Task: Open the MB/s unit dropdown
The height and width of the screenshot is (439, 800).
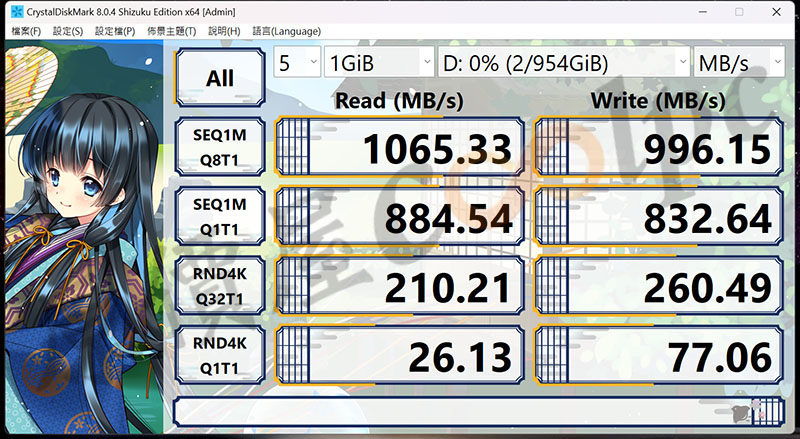Action: pyautogui.click(x=739, y=62)
